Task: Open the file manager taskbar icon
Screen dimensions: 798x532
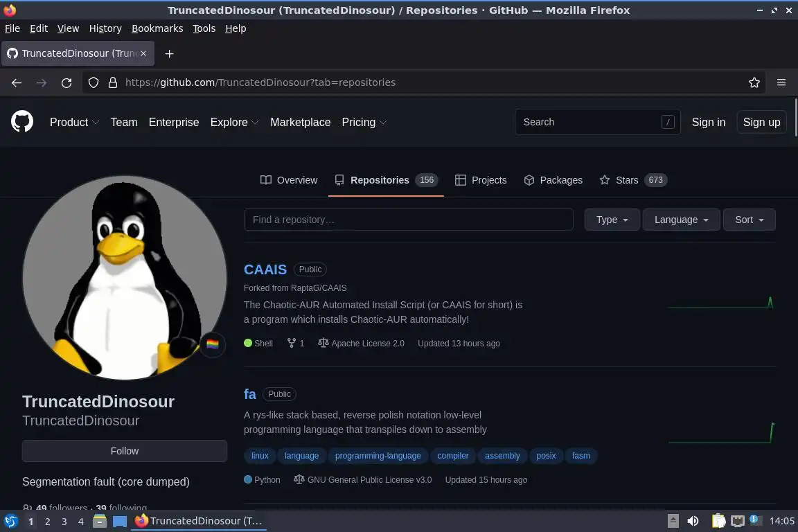Action: click(100, 521)
